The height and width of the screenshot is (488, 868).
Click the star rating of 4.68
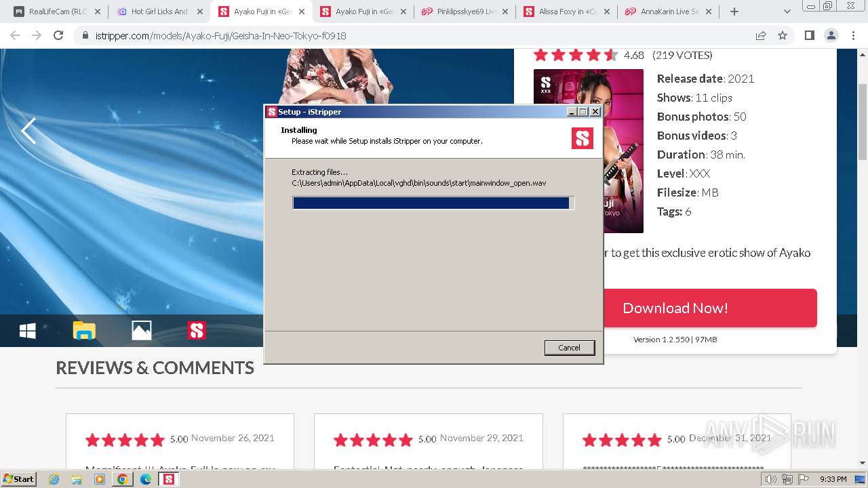tap(575, 55)
